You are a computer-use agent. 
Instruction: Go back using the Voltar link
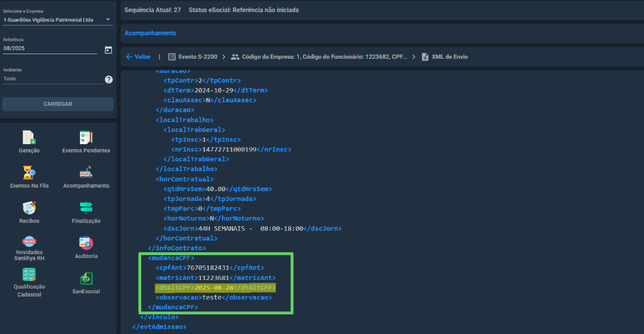tap(142, 57)
